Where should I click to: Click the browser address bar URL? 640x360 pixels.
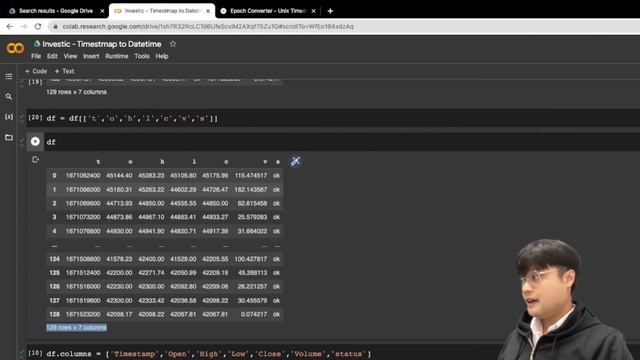pyautogui.click(x=208, y=27)
